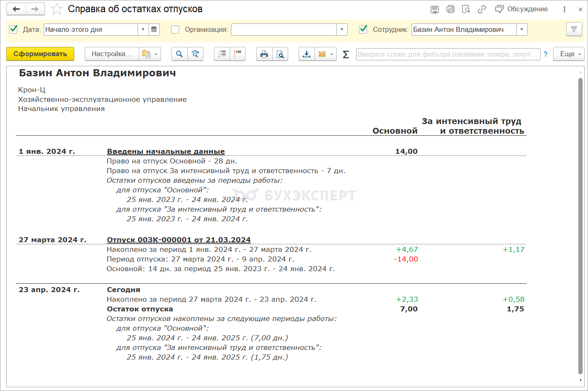The image size is (588, 391).
Task: Enable the Организация checkbox
Action: pos(175,29)
